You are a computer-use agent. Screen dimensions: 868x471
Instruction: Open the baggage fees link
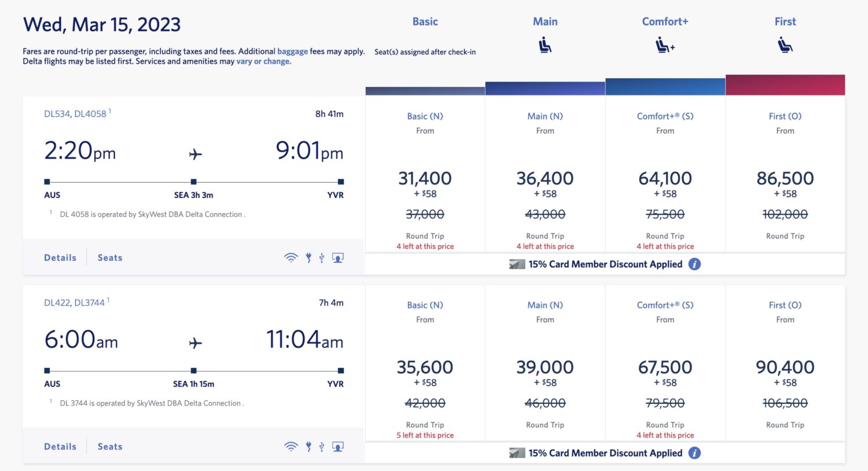tap(292, 51)
